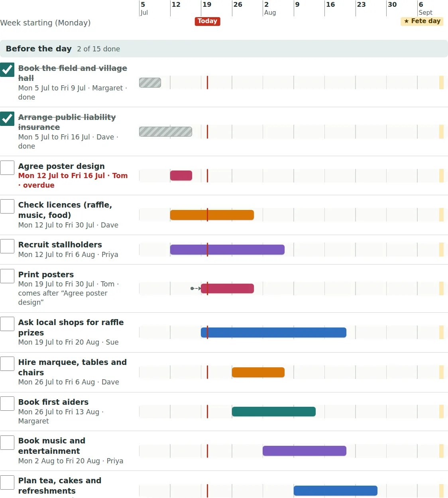Uncheck the Book the field and village hall task
The width and height of the screenshot is (448, 498).
click(7, 70)
